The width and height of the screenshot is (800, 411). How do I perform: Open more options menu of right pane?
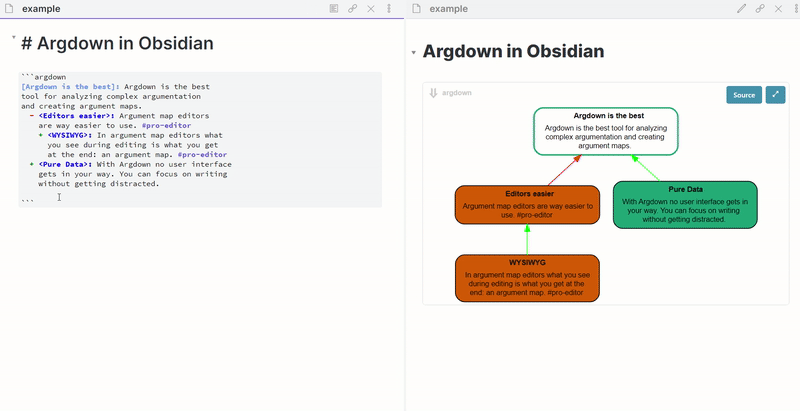point(796,9)
